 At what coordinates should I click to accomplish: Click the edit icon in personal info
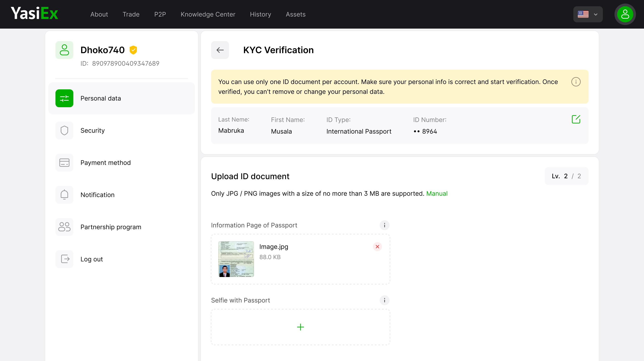point(576,120)
